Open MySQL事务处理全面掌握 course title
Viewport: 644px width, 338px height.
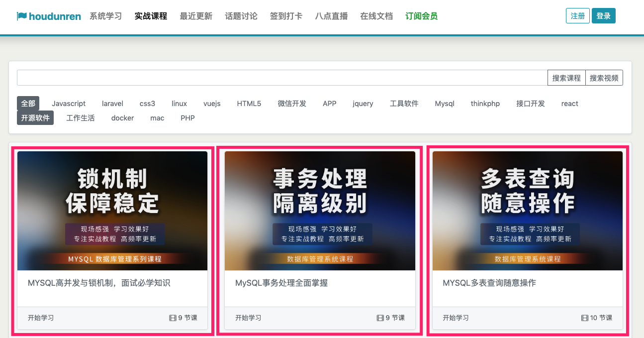click(x=281, y=283)
